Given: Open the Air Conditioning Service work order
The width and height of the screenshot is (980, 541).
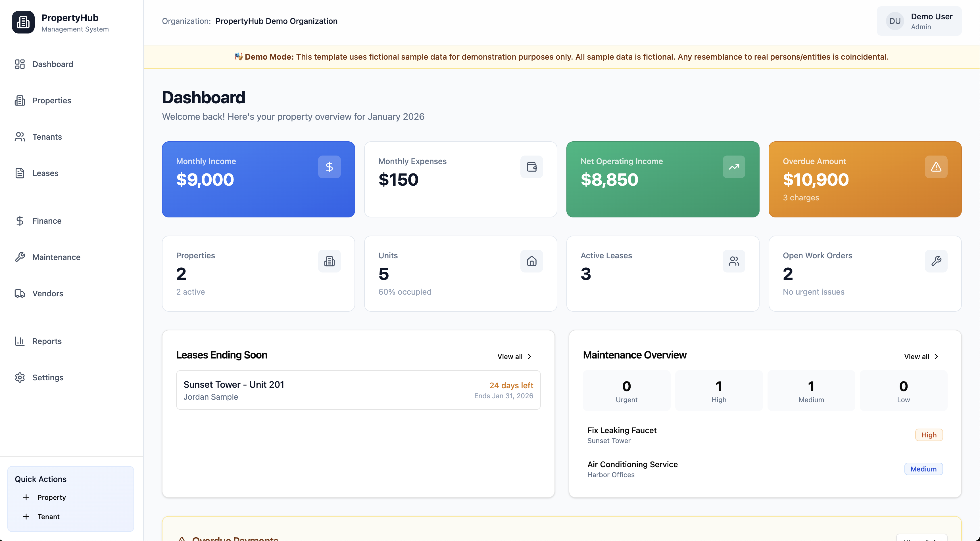Looking at the screenshot, I should pos(765,469).
